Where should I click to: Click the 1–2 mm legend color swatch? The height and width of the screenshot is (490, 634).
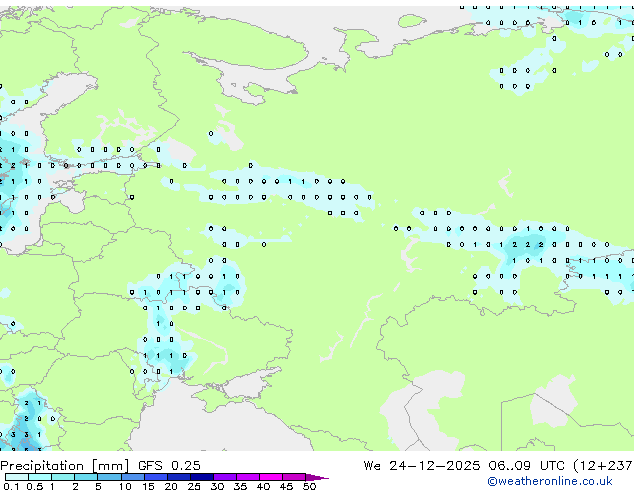[63, 477]
